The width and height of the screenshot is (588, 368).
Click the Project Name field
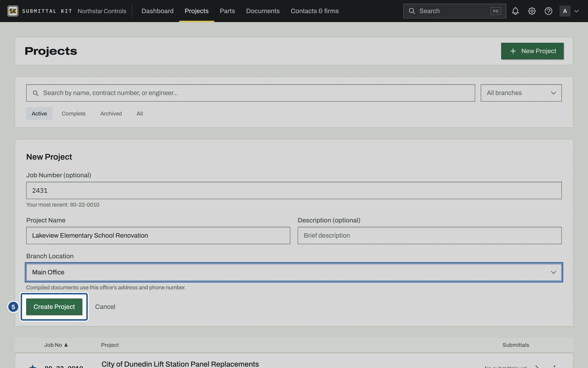(158, 236)
